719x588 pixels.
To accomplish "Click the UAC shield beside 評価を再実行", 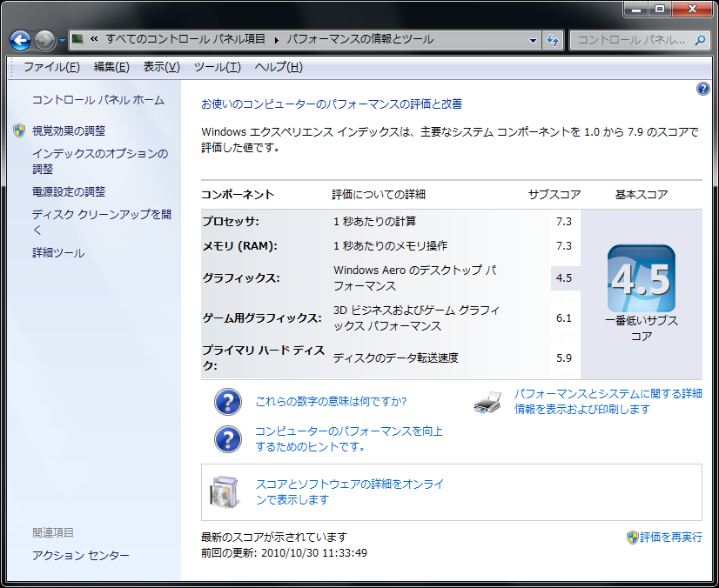I will click(630, 538).
